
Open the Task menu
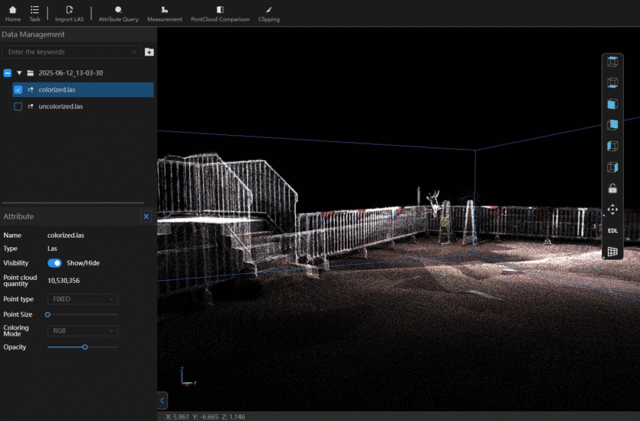(x=35, y=13)
